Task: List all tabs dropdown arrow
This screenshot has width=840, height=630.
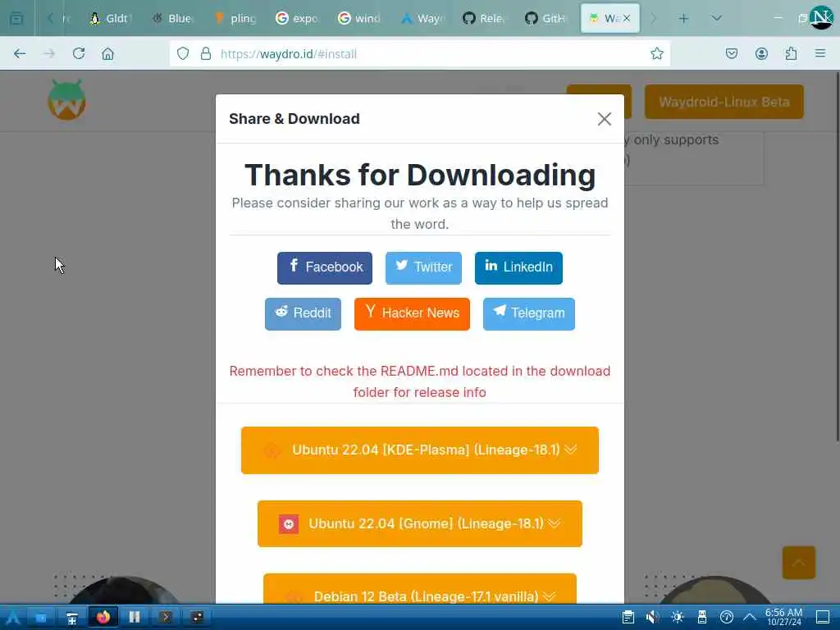Action: click(x=717, y=19)
